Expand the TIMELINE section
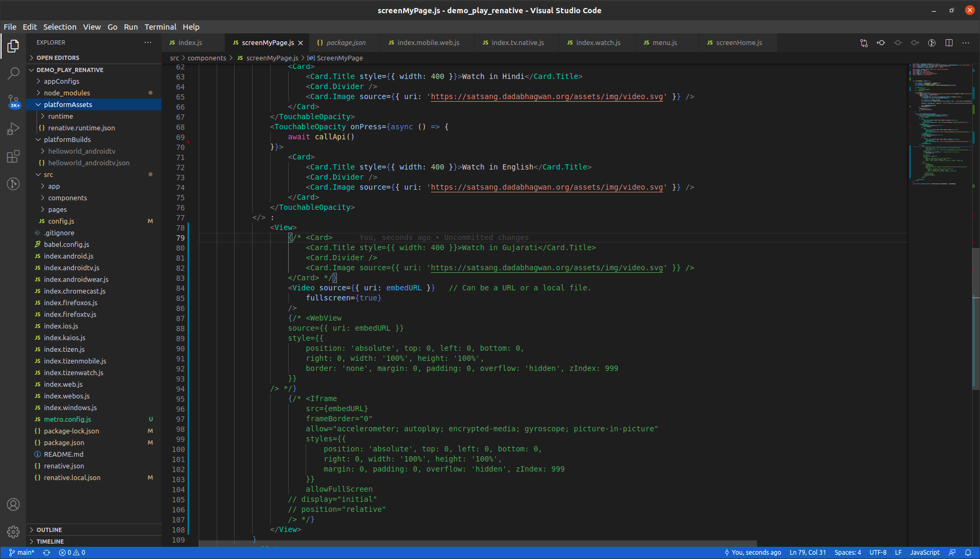The image size is (980, 559). pos(94,542)
